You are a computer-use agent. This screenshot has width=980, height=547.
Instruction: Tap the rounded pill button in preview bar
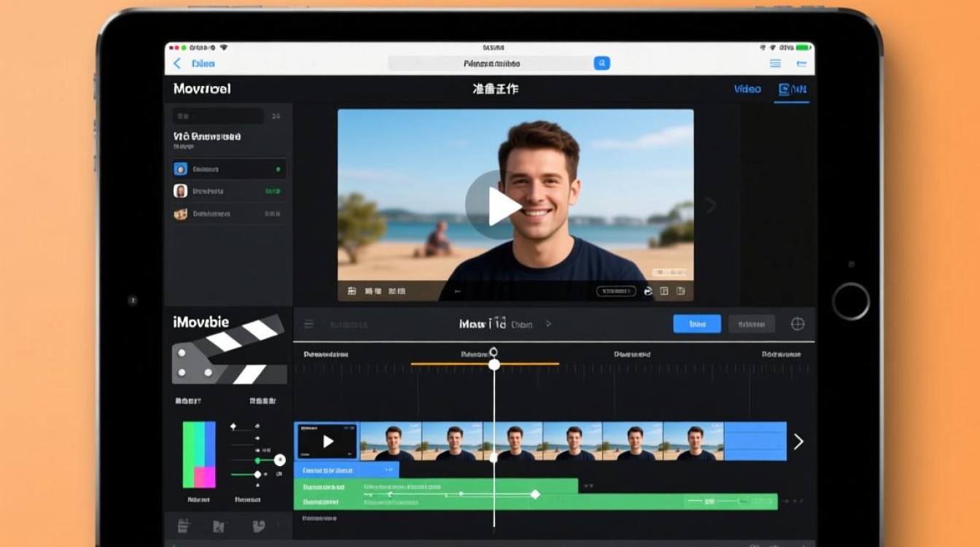[616, 291]
